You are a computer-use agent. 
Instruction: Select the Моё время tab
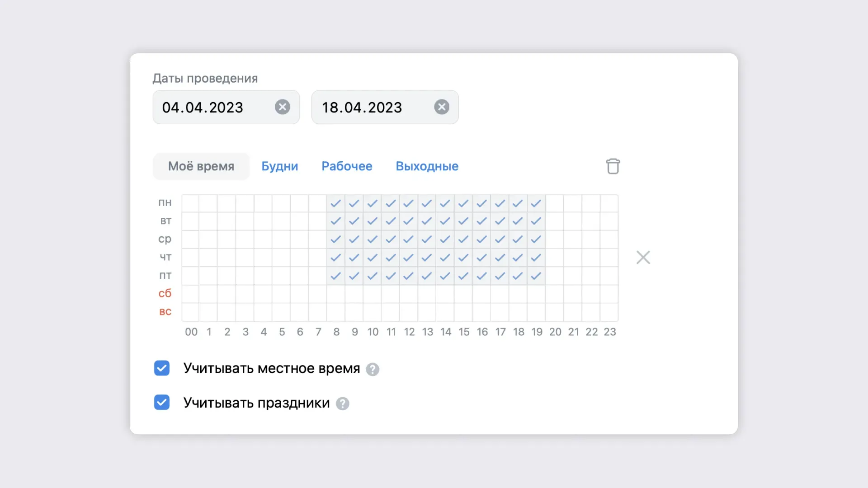pyautogui.click(x=201, y=166)
